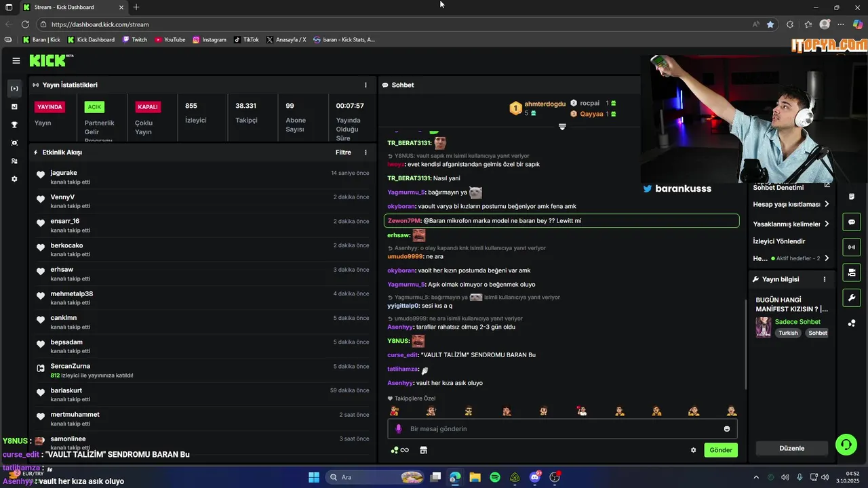This screenshot has height=488, width=868.
Task: Favorite page with star icon in address bar
Action: point(770,24)
